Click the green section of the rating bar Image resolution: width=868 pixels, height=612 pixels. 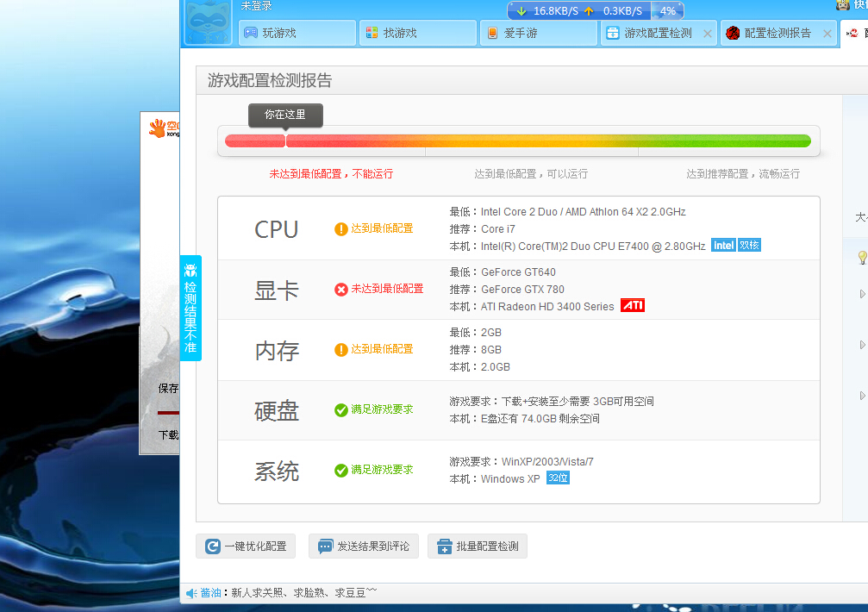point(725,141)
